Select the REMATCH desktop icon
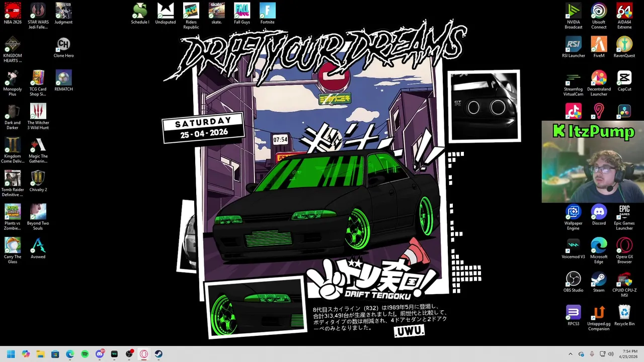 point(63,81)
